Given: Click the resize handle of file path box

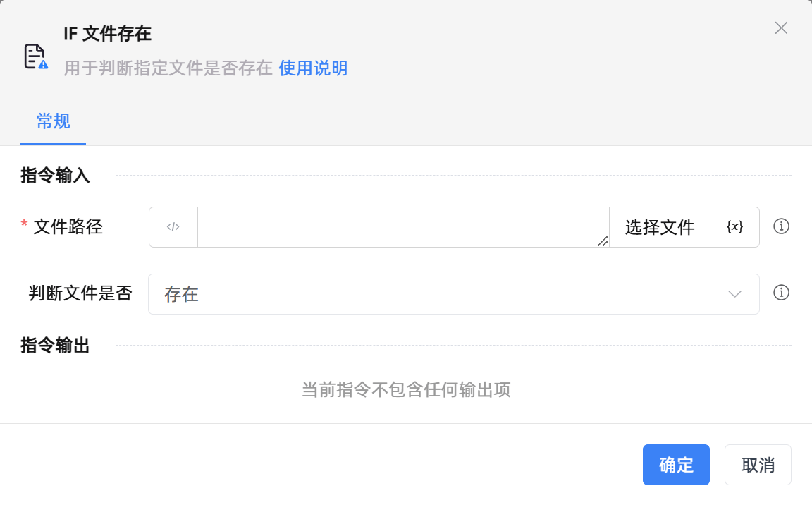Looking at the screenshot, I should pyautogui.click(x=602, y=241).
